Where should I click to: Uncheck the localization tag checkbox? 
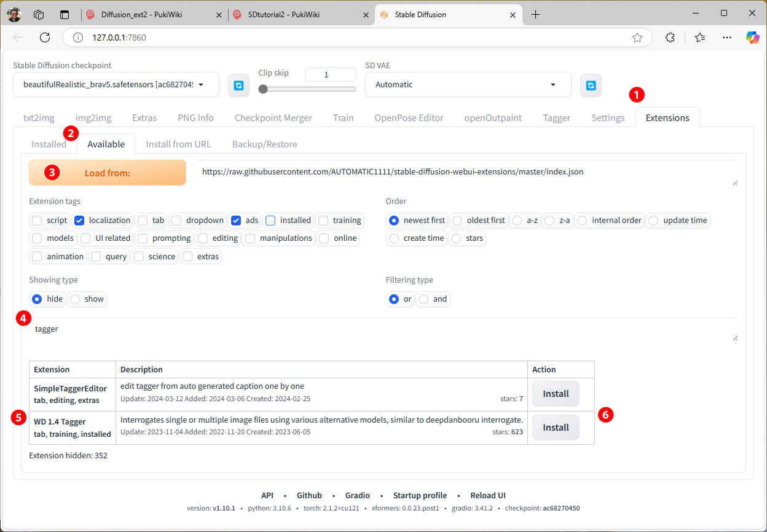(x=79, y=220)
